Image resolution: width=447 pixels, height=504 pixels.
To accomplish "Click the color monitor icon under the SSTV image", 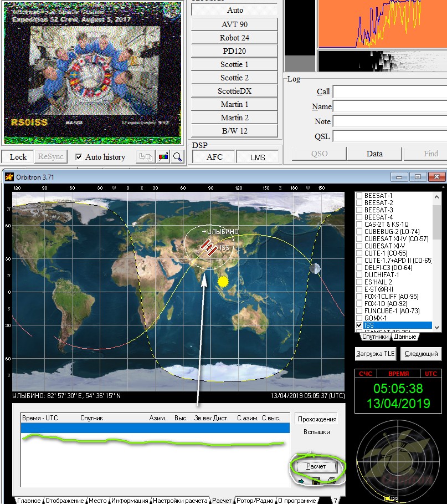I will pyautogui.click(x=163, y=157).
